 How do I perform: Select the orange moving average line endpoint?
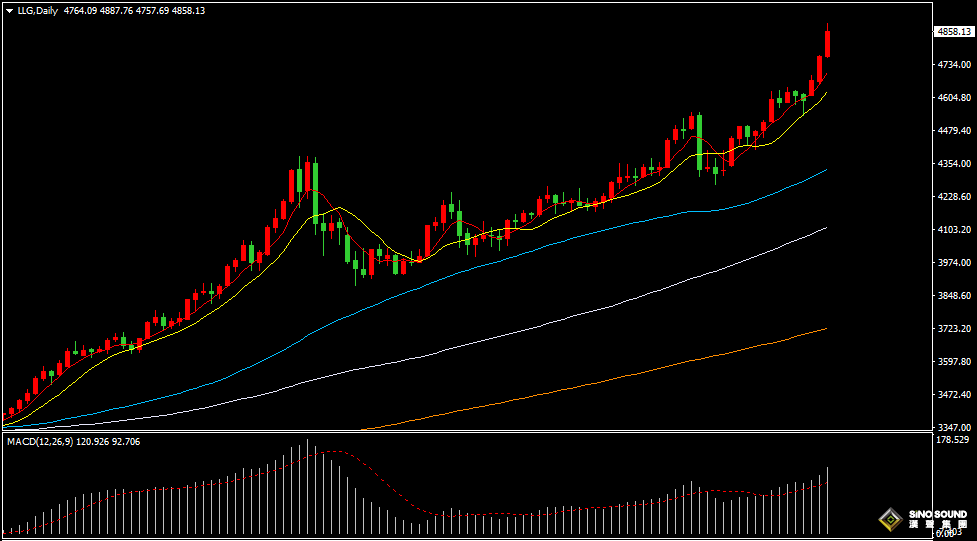pos(826,328)
